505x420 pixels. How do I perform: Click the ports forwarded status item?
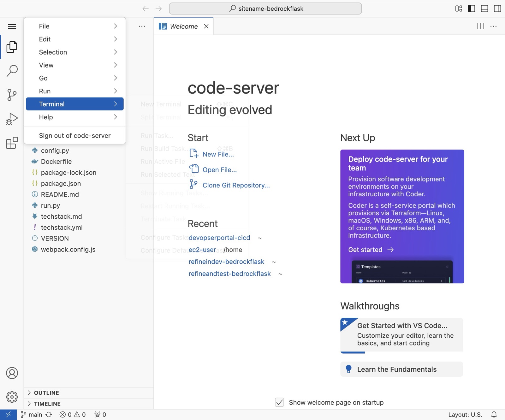click(100, 415)
